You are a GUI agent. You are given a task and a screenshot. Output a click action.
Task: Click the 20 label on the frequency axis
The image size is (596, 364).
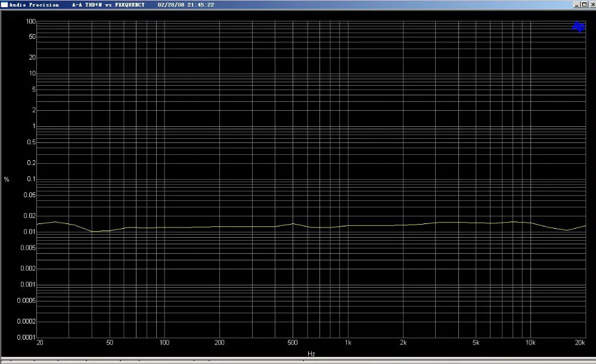pyautogui.click(x=39, y=343)
